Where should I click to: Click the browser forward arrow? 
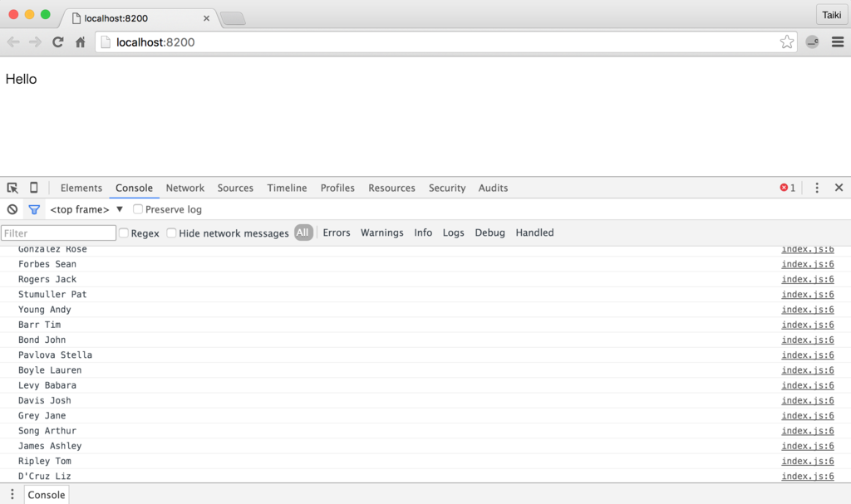coord(35,42)
